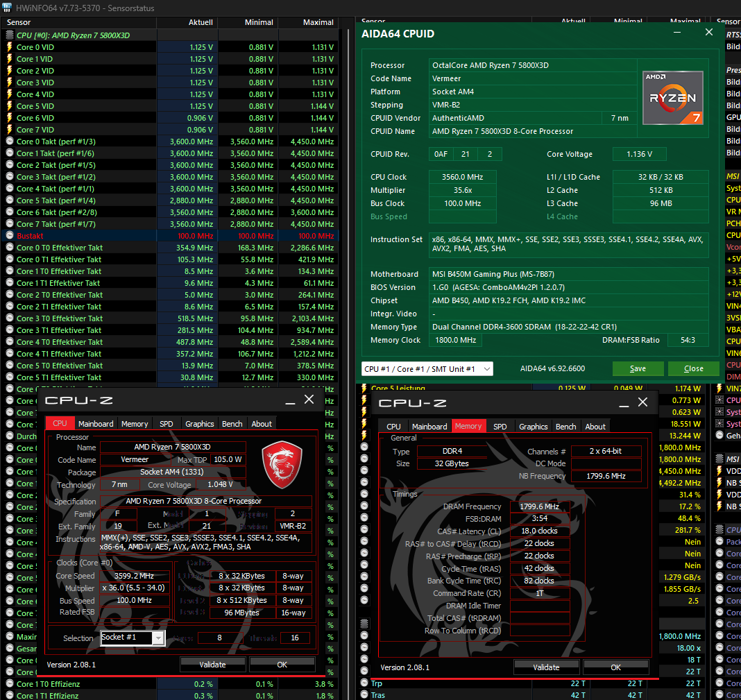The width and height of the screenshot is (741, 700).
Task: Click the lightning icon next to Core 0 VID
Action: 10,46
